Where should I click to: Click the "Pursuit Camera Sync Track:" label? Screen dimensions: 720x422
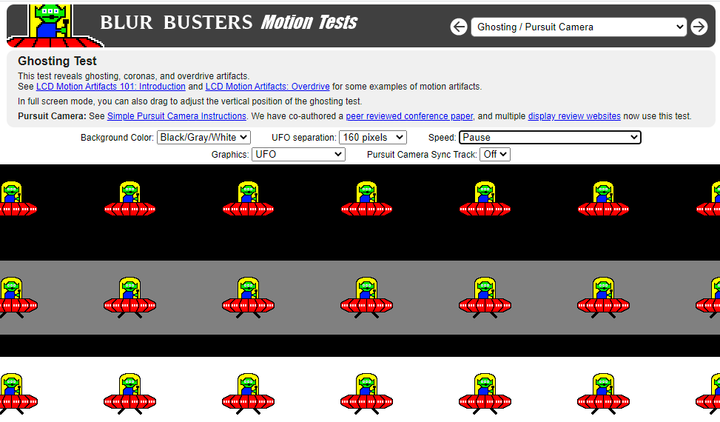(x=422, y=155)
